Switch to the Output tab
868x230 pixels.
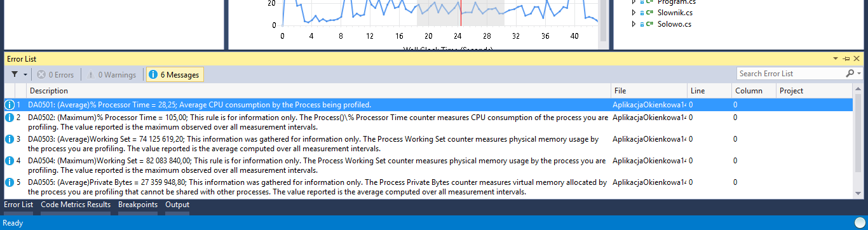[177, 205]
